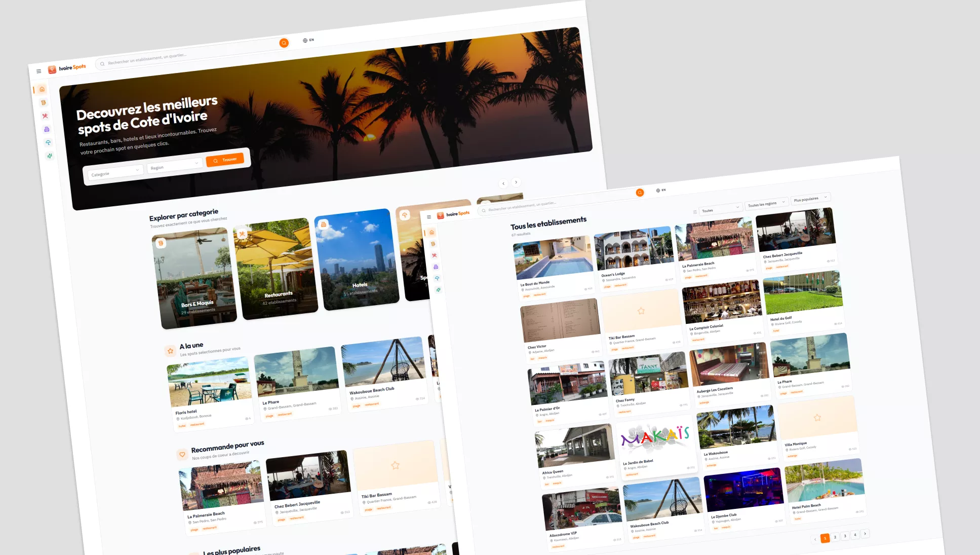Click the orange Trouver button
This screenshot has width=980, height=555.
click(x=225, y=160)
